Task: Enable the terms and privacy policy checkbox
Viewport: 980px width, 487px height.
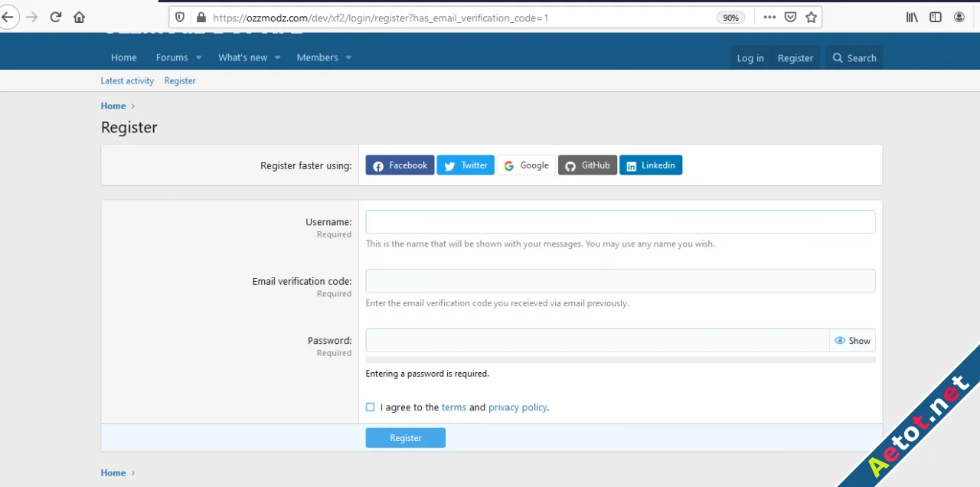Action: coord(370,407)
